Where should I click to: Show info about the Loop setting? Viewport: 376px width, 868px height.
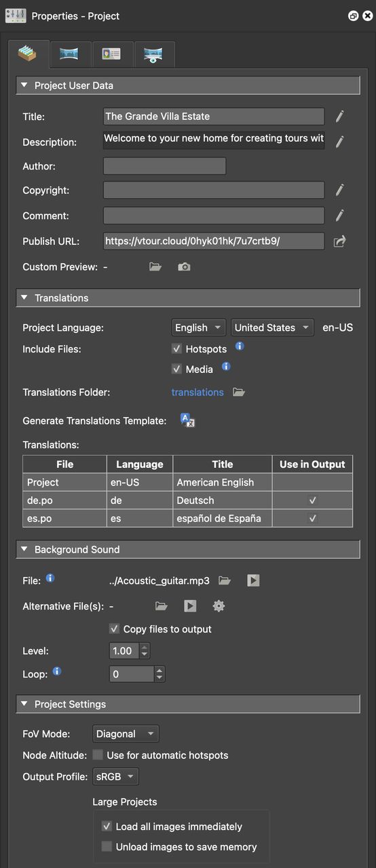pyautogui.click(x=57, y=671)
